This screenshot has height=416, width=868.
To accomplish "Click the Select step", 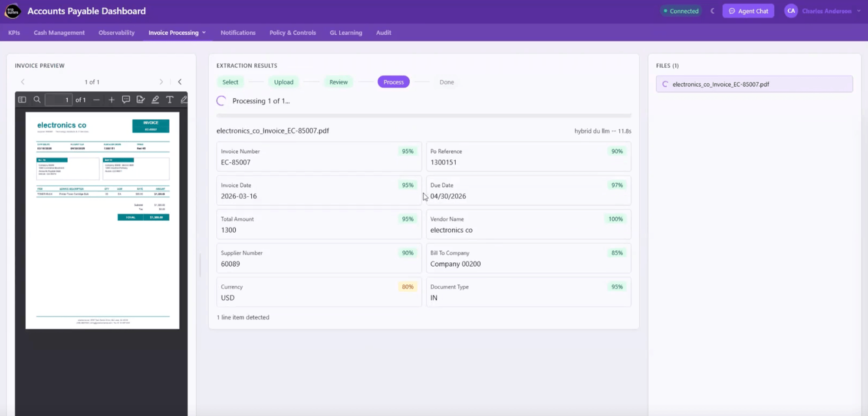I will pyautogui.click(x=230, y=82).
